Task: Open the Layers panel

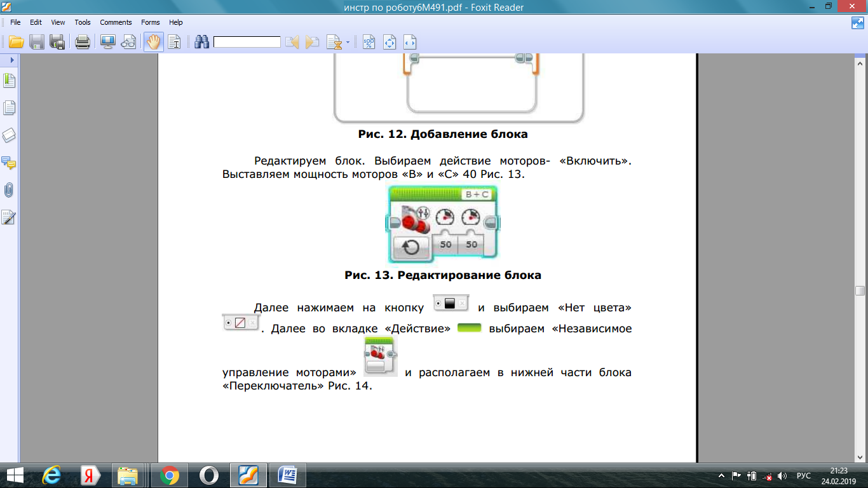Action: 9,135
